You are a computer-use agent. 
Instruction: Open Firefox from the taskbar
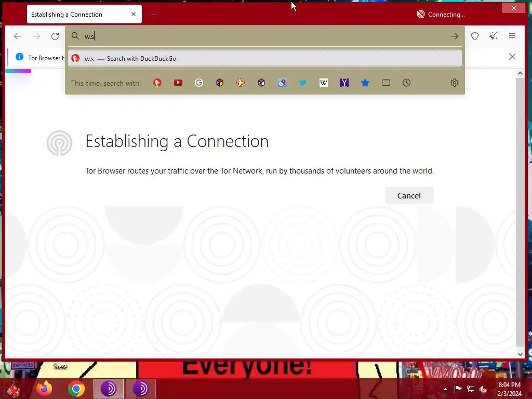(x=44, y=389)
